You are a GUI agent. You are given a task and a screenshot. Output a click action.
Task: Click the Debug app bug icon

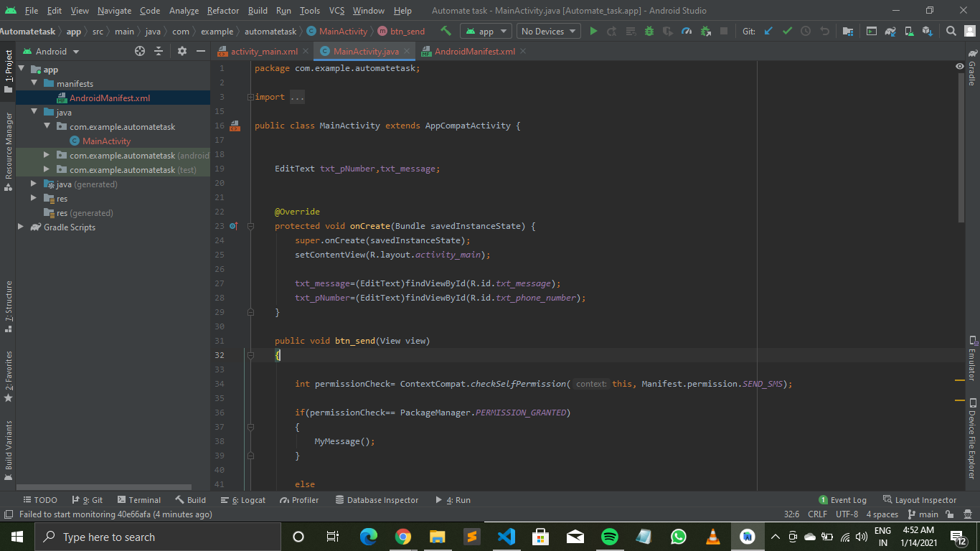(x=649, y=32)
